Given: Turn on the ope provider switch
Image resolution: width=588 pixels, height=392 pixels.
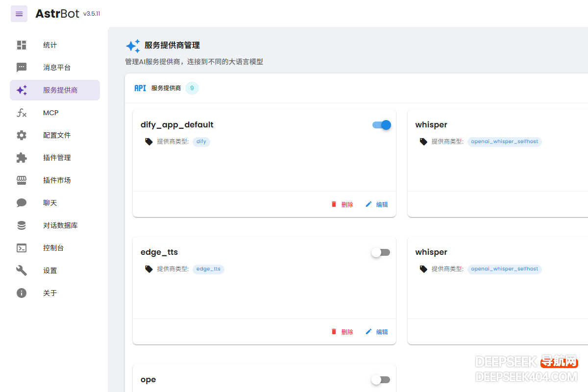Looking at the screenshot, I should (x=381, y=380).
